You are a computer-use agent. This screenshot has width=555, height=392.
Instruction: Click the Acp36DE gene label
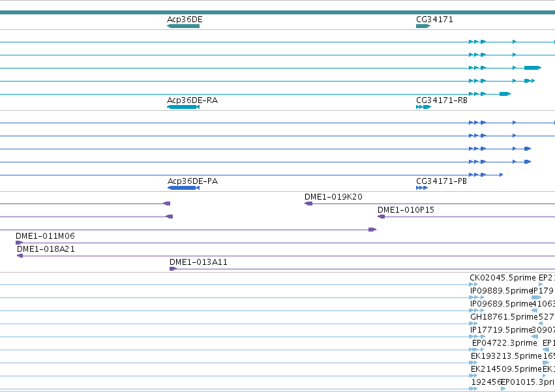point(185,20)
